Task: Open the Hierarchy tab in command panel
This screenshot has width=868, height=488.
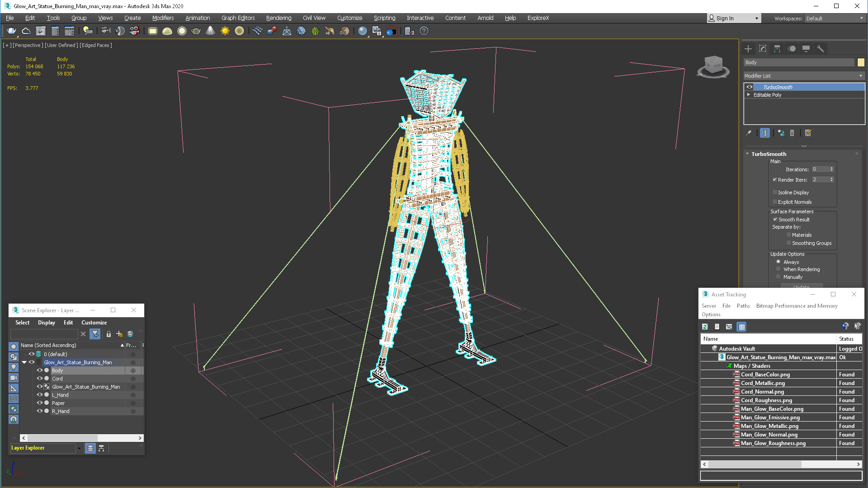Action: (777, 49)
